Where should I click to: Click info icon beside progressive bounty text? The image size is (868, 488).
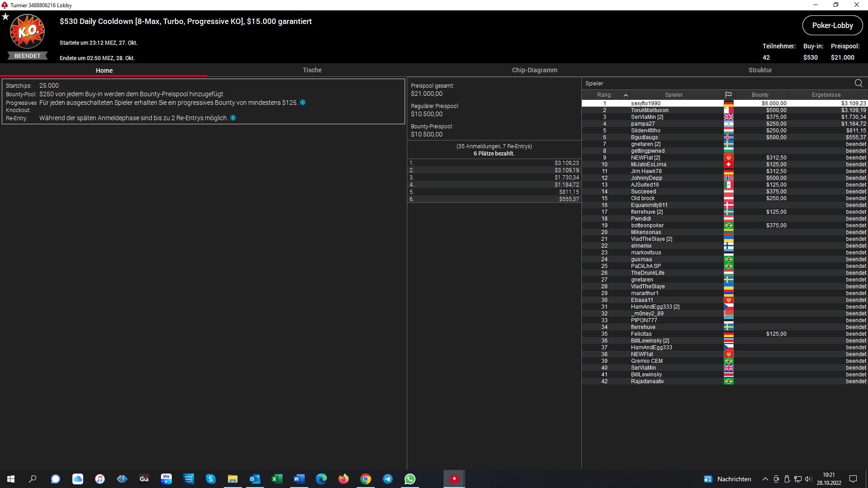click(x=303, y=103)
